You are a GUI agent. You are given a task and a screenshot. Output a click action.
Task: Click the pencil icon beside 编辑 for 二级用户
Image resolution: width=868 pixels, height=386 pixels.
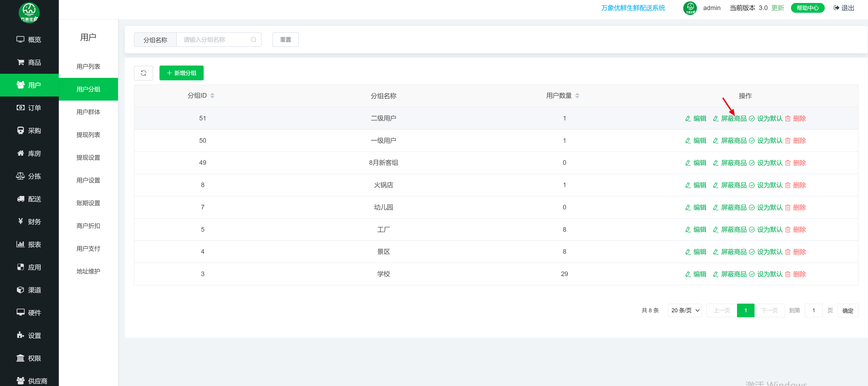pos(688,118)
